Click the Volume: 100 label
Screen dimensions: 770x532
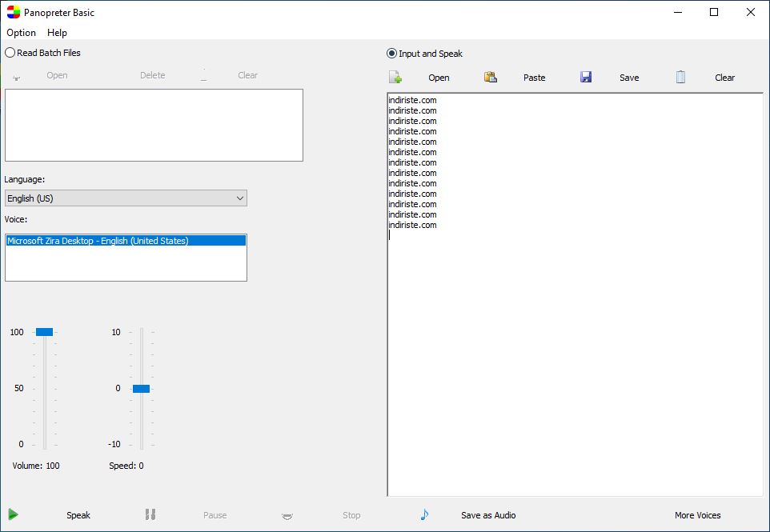pos(36,466)
